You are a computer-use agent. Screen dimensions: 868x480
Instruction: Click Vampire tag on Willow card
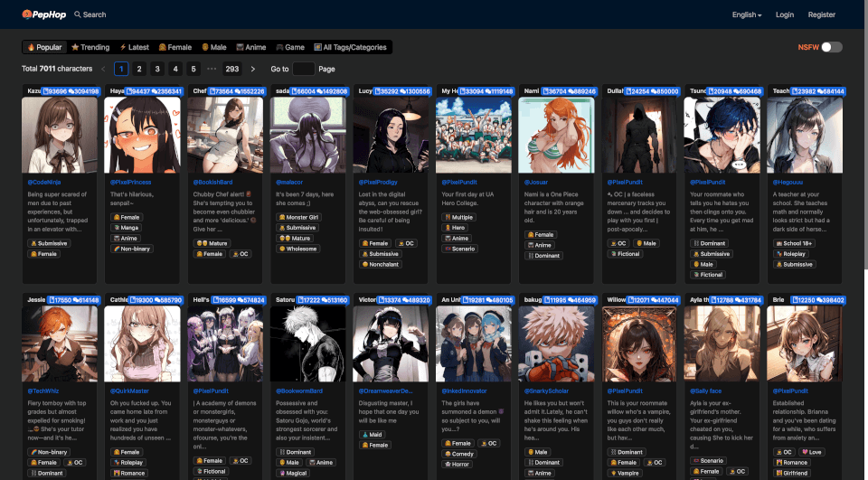625,474
